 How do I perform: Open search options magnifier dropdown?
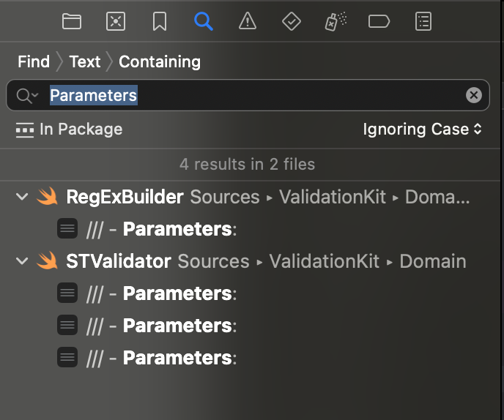tap(27, 96)
